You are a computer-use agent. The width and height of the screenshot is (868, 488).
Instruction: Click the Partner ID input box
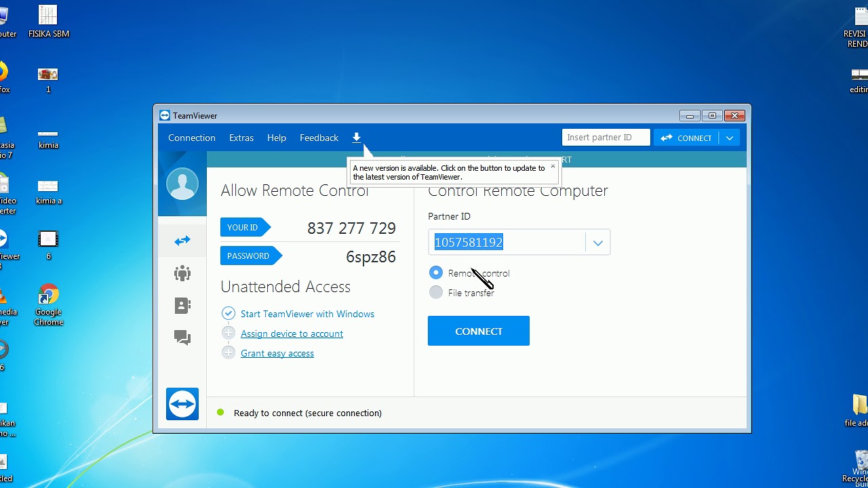507,243
